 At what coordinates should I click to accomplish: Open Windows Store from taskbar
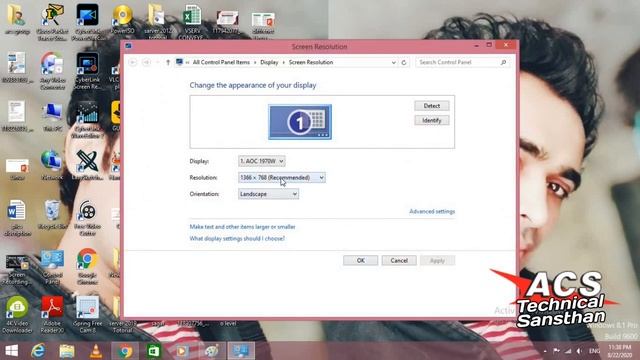click(153, 351)
